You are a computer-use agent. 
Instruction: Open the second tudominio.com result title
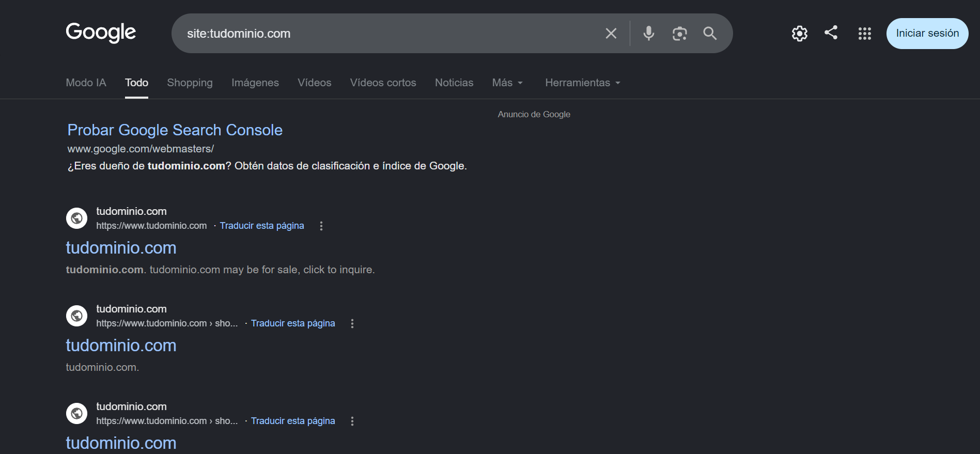pyautogui.click(x=121, y=346)
